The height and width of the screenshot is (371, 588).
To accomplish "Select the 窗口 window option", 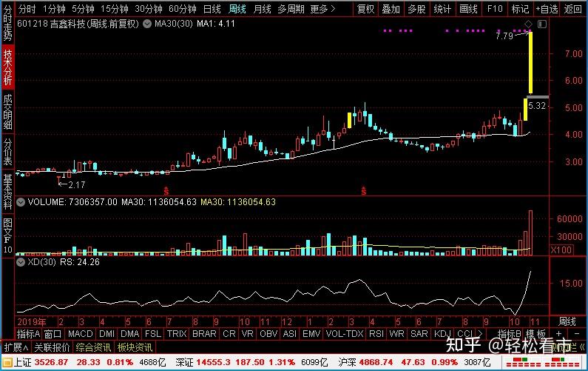I will (53, 333).
